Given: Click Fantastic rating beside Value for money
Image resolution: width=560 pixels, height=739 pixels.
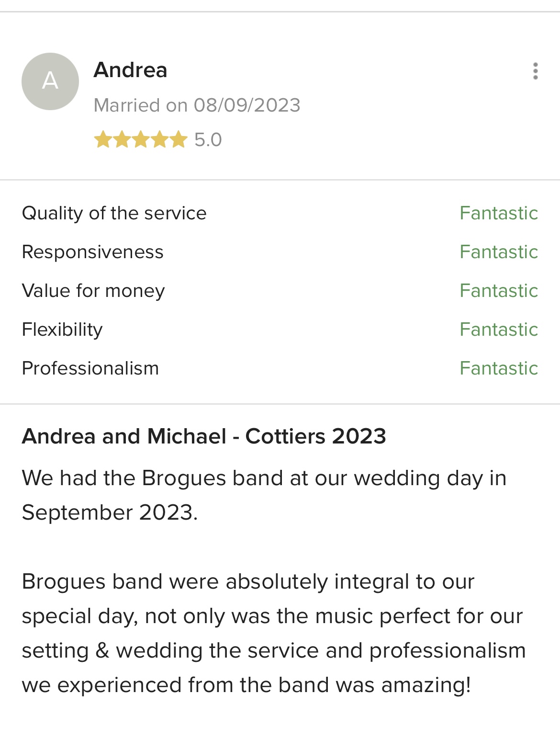Looking at the screenshot, I should [x=499, y=291].
